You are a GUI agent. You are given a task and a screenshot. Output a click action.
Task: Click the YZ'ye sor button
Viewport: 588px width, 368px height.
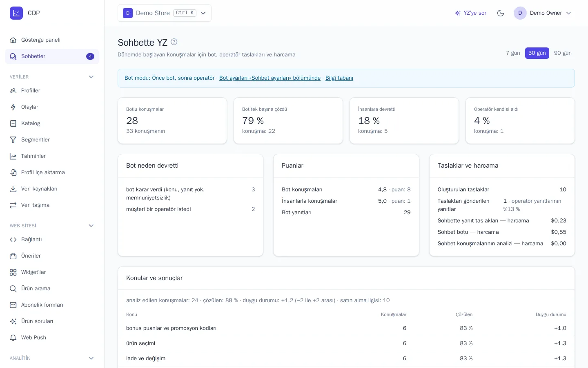point(470,13)
